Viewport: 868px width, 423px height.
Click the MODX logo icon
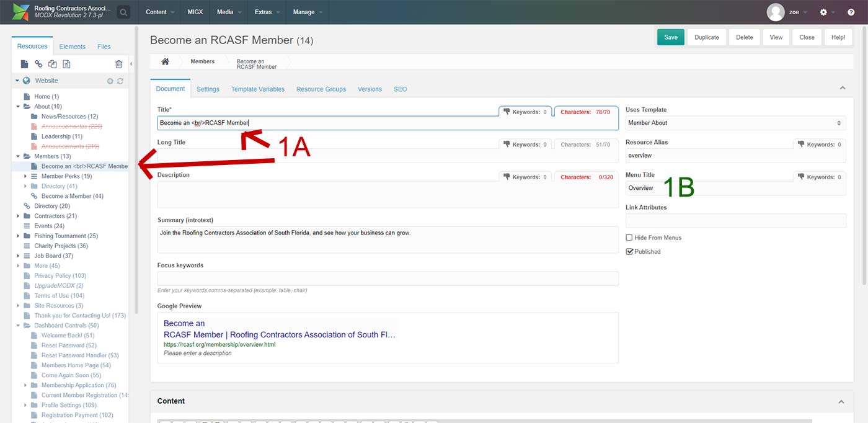(x=20, y=12)
